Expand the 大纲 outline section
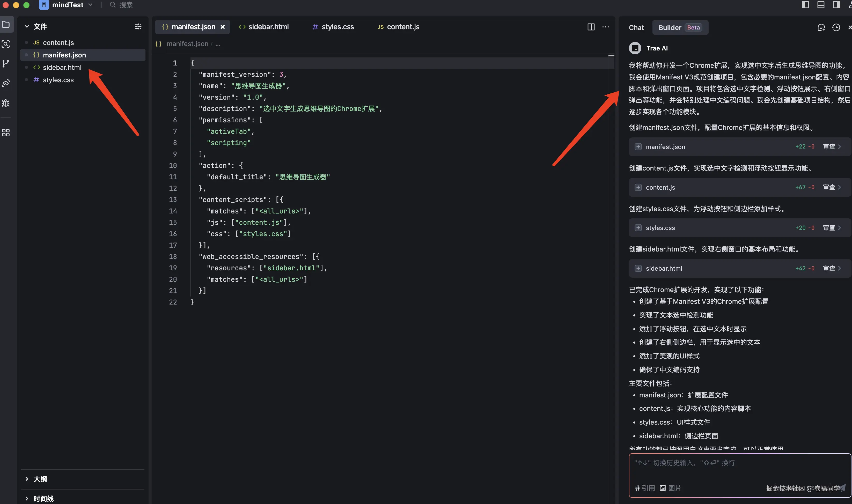The image size is (852, 504). (x=40, y=479)
